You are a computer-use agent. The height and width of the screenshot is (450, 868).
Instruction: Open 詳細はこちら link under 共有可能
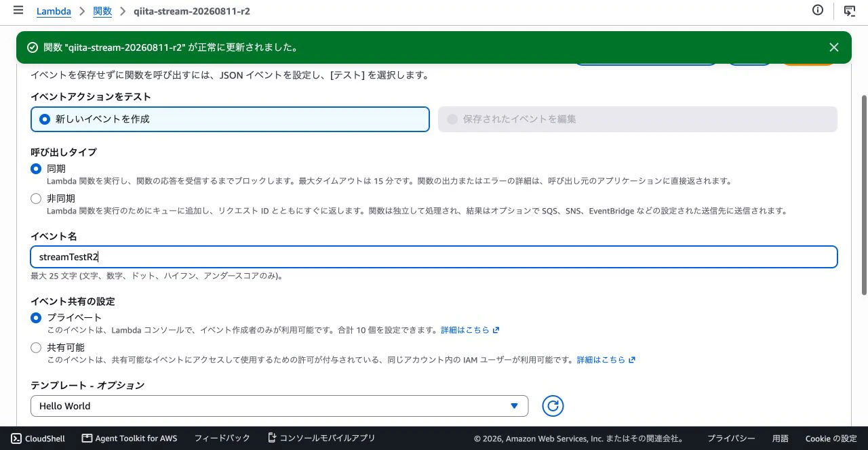tap(606, 360)
